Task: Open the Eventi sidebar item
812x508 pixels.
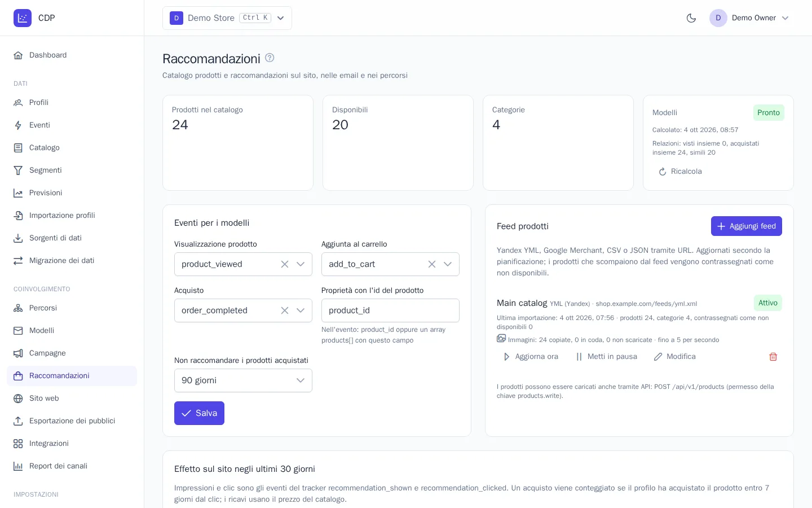Action: [x=72, y=125]
